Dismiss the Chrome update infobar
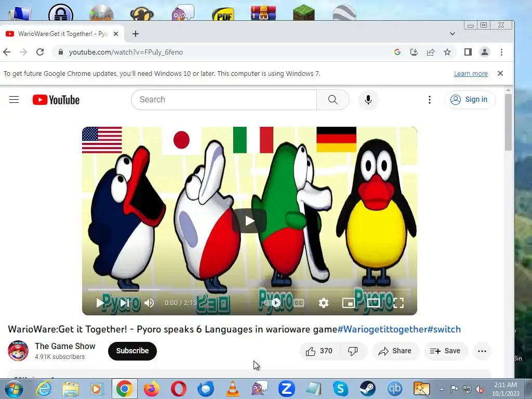Image resolution: width=532 pixels, height=399 pixels. click(500, 73)
